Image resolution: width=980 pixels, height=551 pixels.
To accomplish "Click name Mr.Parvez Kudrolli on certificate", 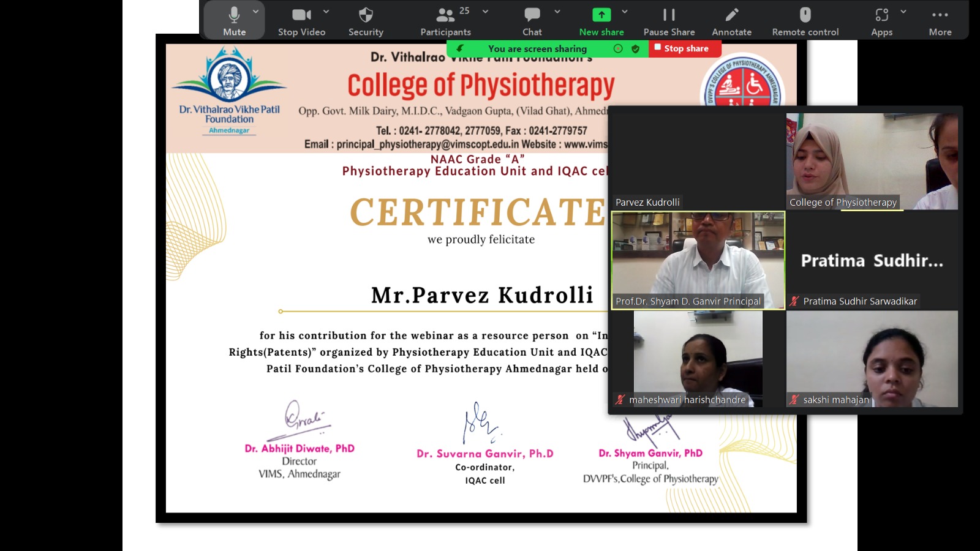I will point(482,295).
